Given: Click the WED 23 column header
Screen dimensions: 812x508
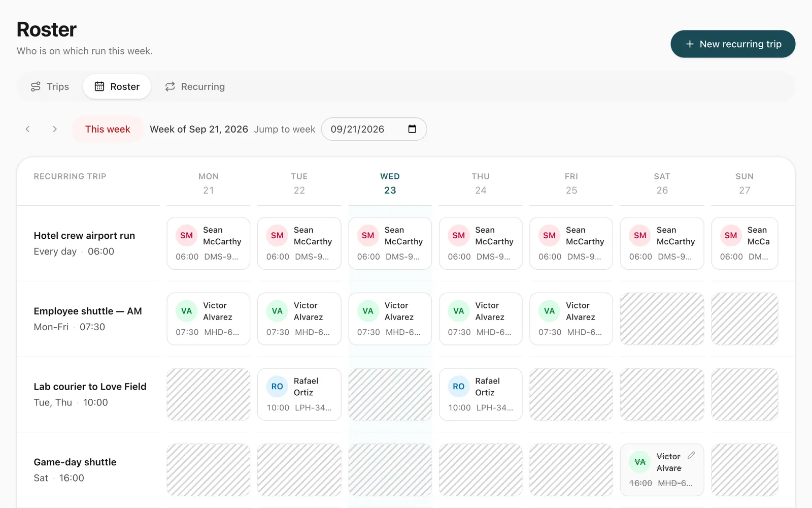Looking at the screenshot, I should coord(390,183).
